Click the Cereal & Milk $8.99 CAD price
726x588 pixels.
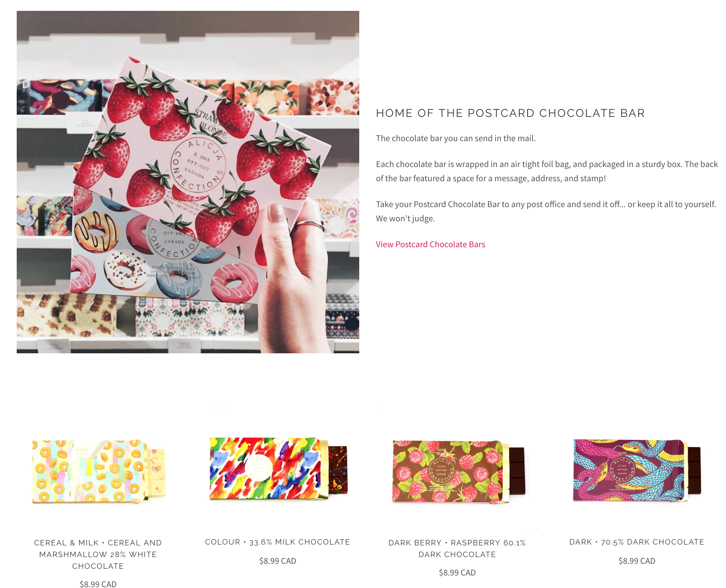coord(98,584)
